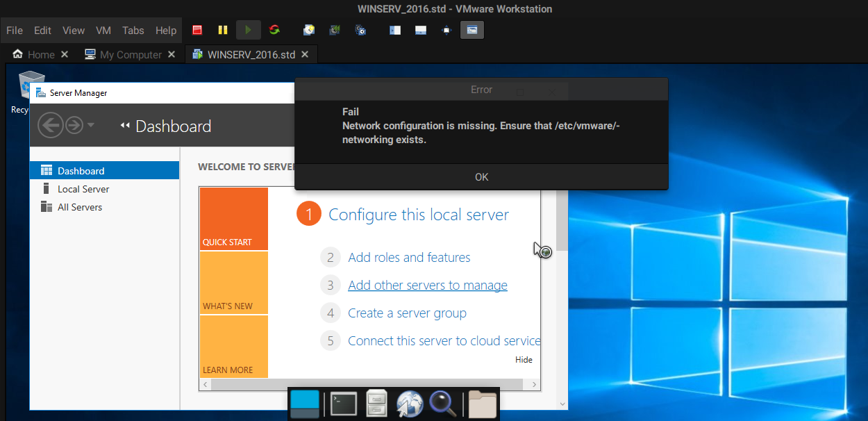Open the View menu
Screen dimensions: 868x421
tap(74, 31)
